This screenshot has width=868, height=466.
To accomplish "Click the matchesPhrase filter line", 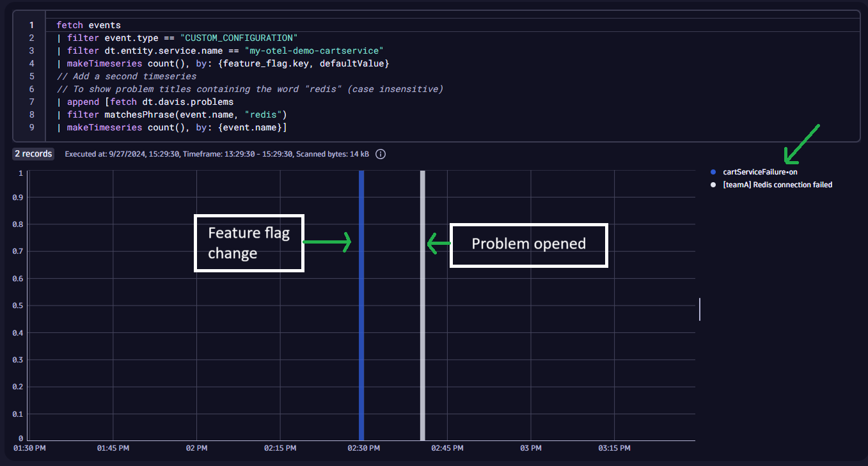I will tap(171, 114).
